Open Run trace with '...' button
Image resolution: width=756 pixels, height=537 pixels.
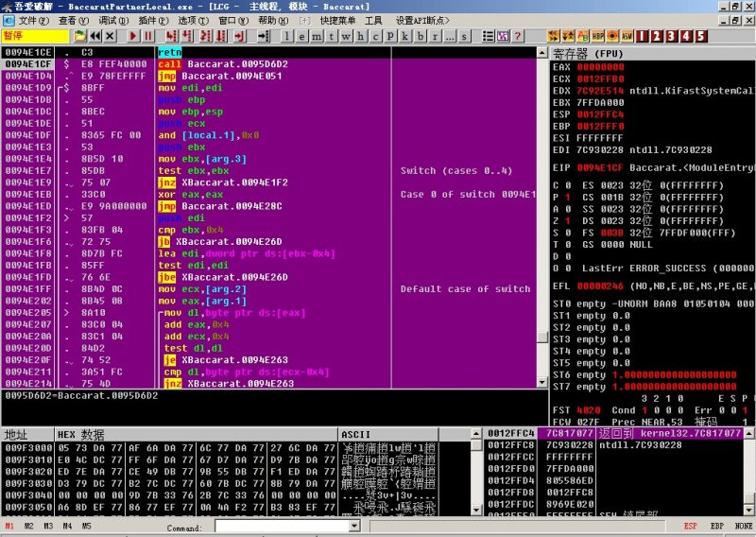pyautogui.click(x=450, y=36)
